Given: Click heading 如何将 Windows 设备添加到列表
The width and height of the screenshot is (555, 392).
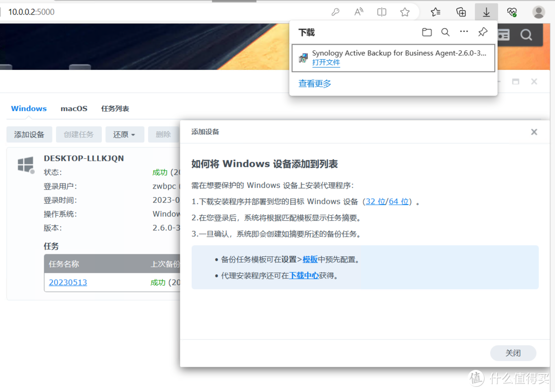Looking at the screenshot, I should [x=265, y=164].
